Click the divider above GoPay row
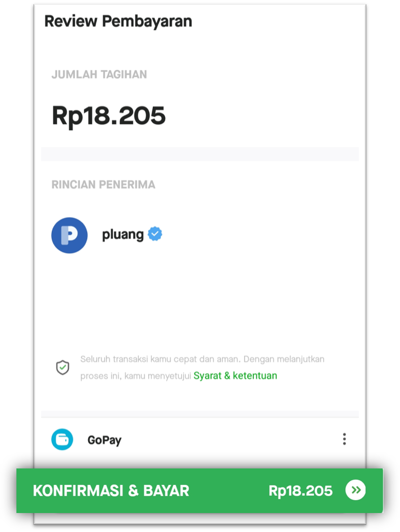 (199, 414)
